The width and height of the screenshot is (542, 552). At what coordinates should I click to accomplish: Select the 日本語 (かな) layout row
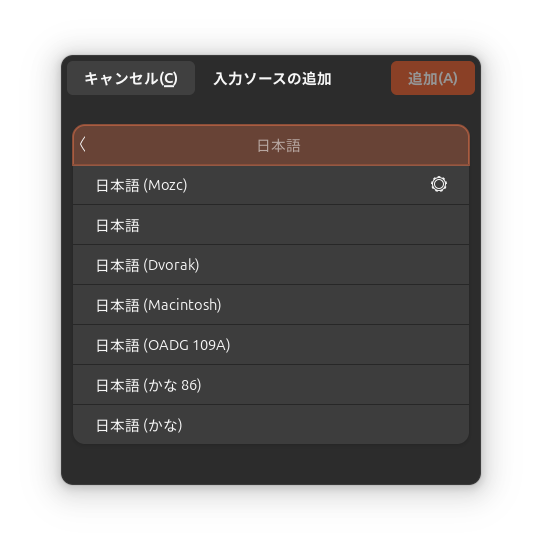click(x=271, y=425)
